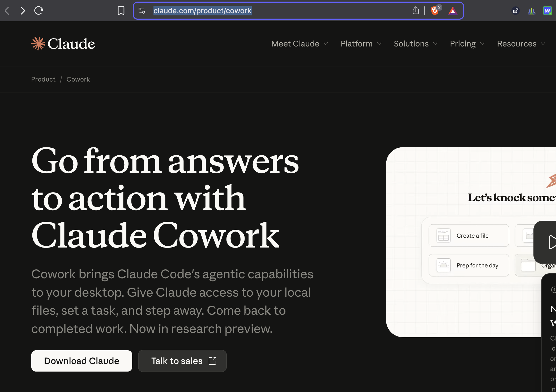This screenshot has height=392, width=556.
Task: Click the bookmark icon next to address bar
Action: [121, 11]
